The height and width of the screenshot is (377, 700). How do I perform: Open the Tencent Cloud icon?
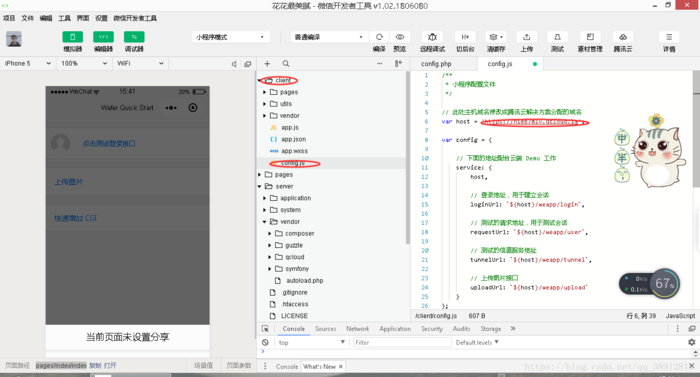pos(623,37)
